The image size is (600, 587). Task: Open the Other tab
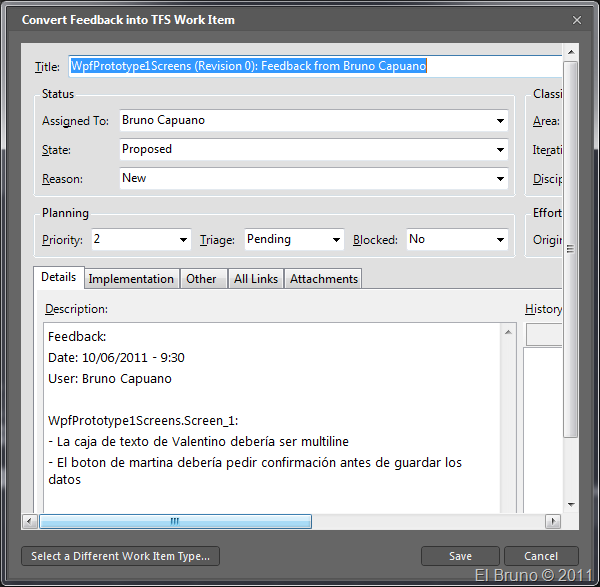coord(201,279)
